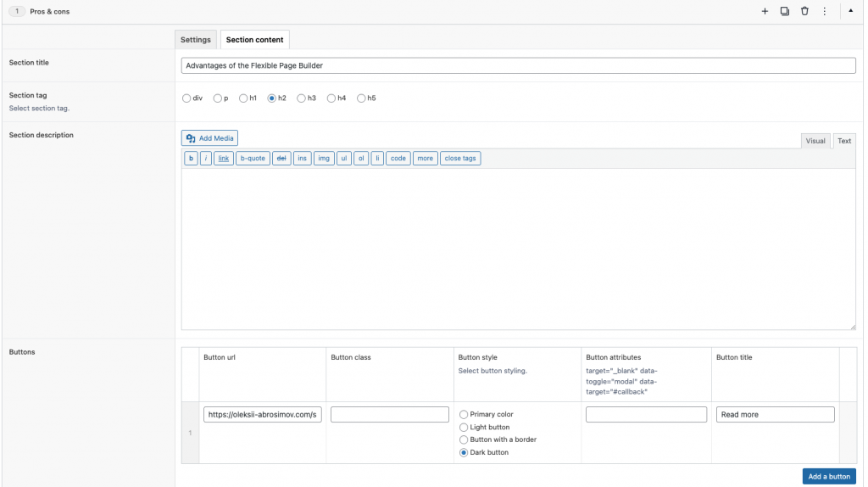The image size is (868, 487).
Task: Set section tag to h5
Action: click(361, 98)
